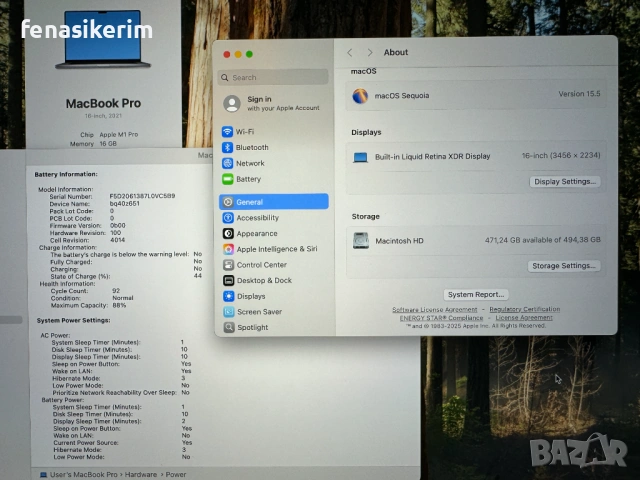Open Software License Agreement link

[435, 309]
